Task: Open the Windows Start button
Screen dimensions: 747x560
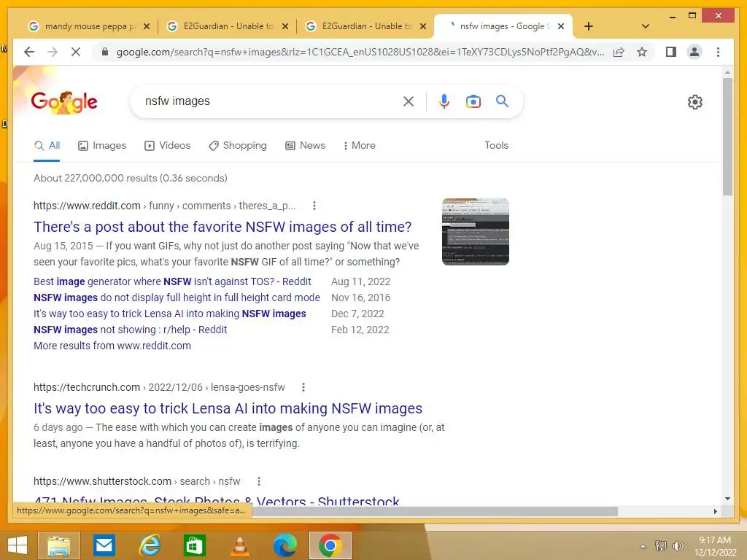Action: coord(18,545)
